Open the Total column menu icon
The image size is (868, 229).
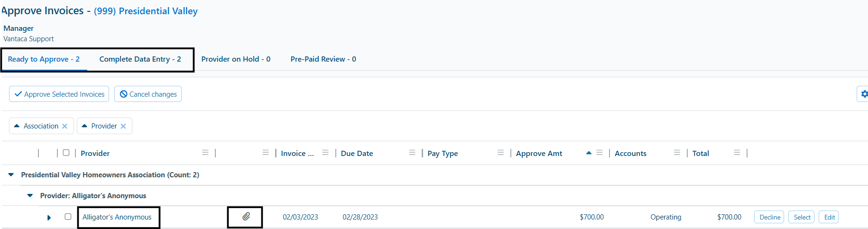pyautogui.click(x=737, y=153)
